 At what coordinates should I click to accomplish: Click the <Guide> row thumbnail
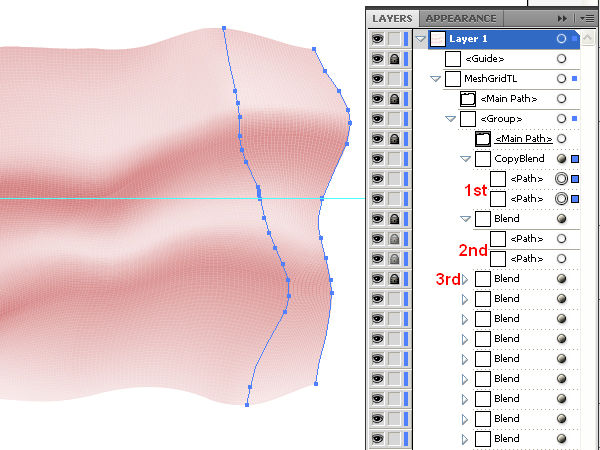pyautogui.click(x=453, y=59)
